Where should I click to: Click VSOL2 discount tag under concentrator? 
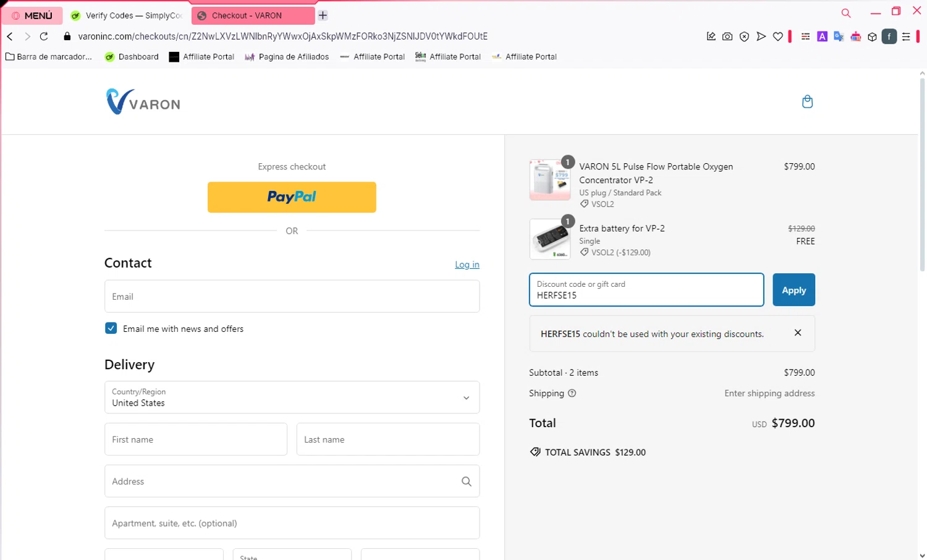pos(597,204)
